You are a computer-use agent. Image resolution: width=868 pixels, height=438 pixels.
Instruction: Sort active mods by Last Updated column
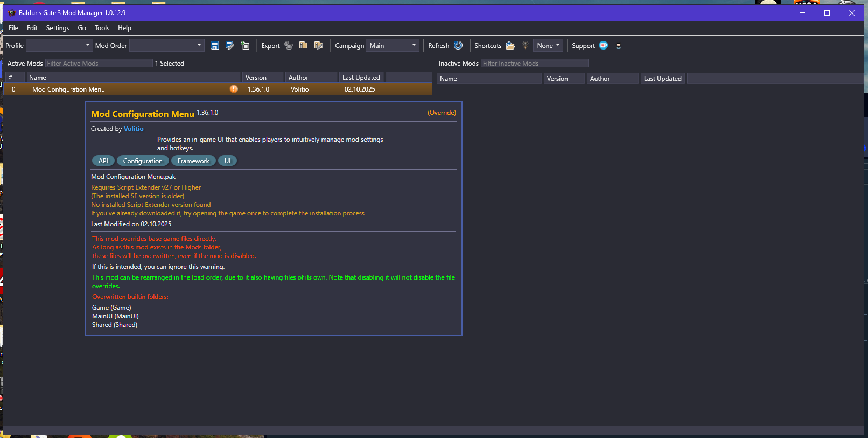click(362, 78)
